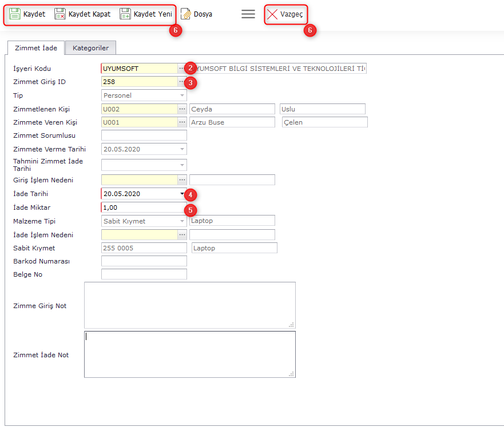Open the Zimmetlenen Kişi lookup ellipsis
Viewport: 504px width, 431px height.
point(182,109)
